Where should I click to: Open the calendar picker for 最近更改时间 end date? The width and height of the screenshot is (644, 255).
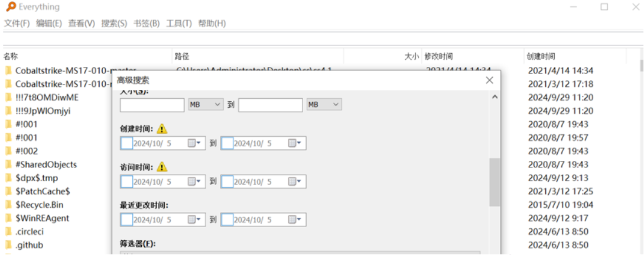[x=294, y=220]
